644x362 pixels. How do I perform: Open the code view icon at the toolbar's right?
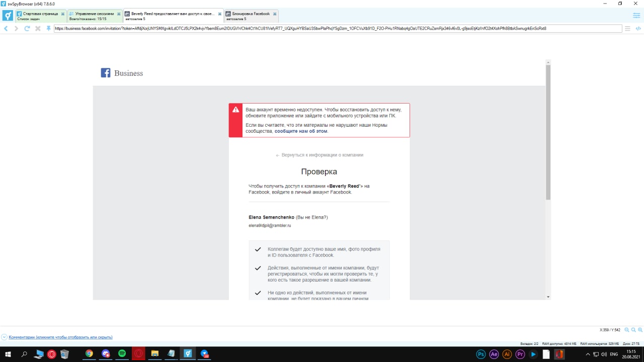pyautogui.click(x=638, y=29)
